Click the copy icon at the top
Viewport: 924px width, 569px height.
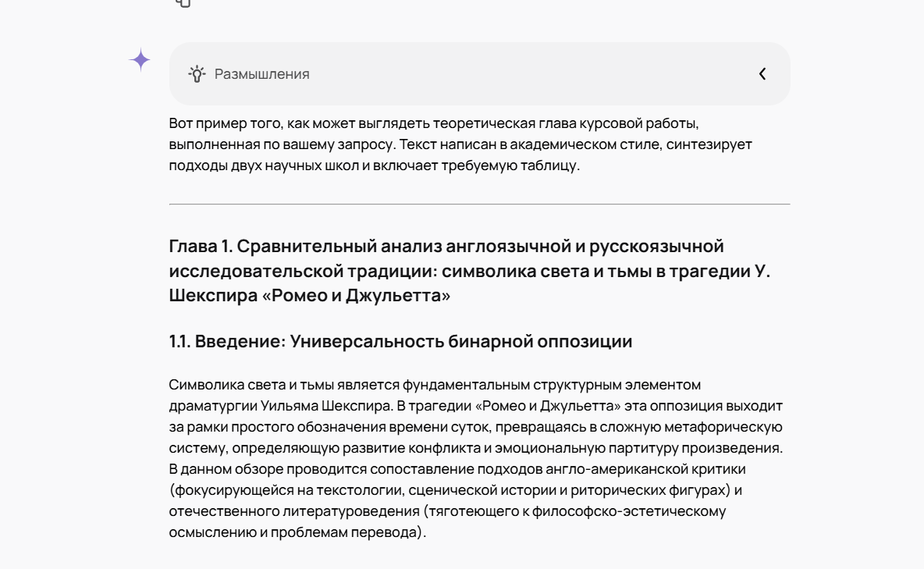(183, 2)
